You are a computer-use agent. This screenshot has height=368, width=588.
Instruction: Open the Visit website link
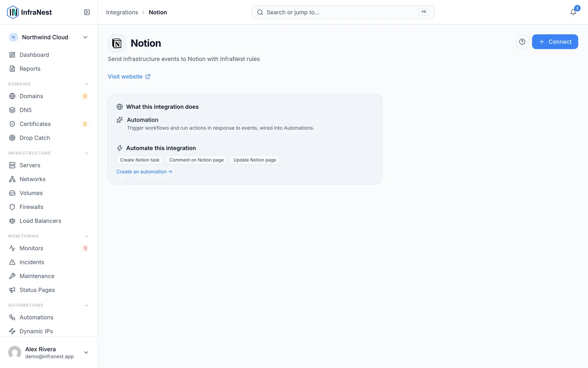129,76
